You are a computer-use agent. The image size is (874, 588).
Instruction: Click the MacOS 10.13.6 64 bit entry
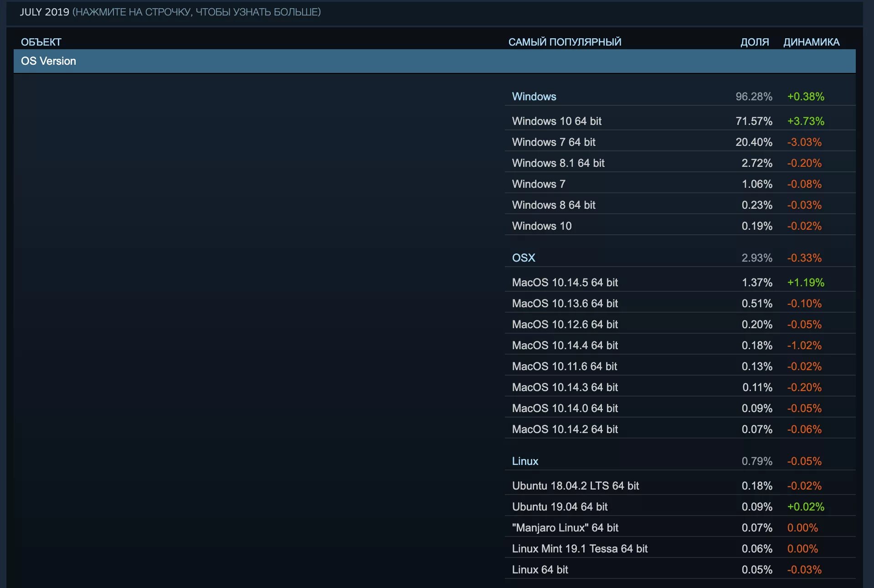pos(680,304)
